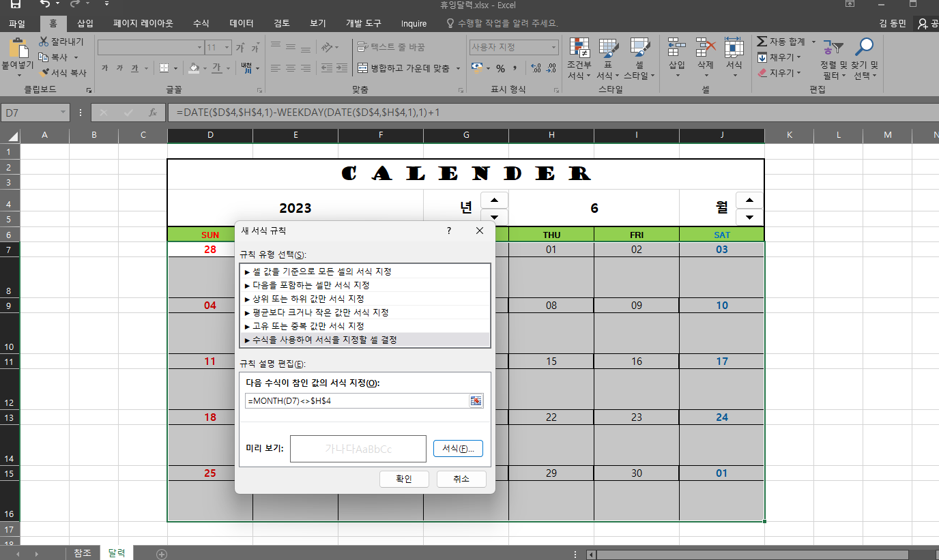Screen dimensions: 939x560
Task: Click the middle align icon
Action: point(291,46)
